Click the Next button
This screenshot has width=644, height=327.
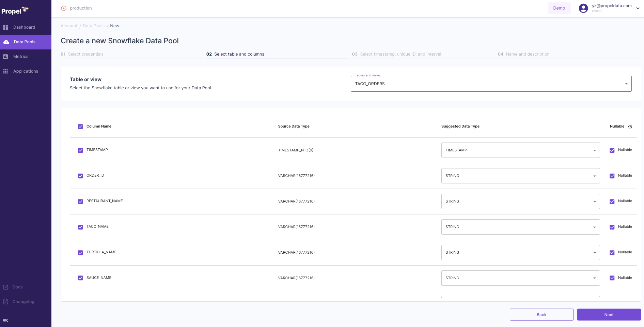pos(609,314)
